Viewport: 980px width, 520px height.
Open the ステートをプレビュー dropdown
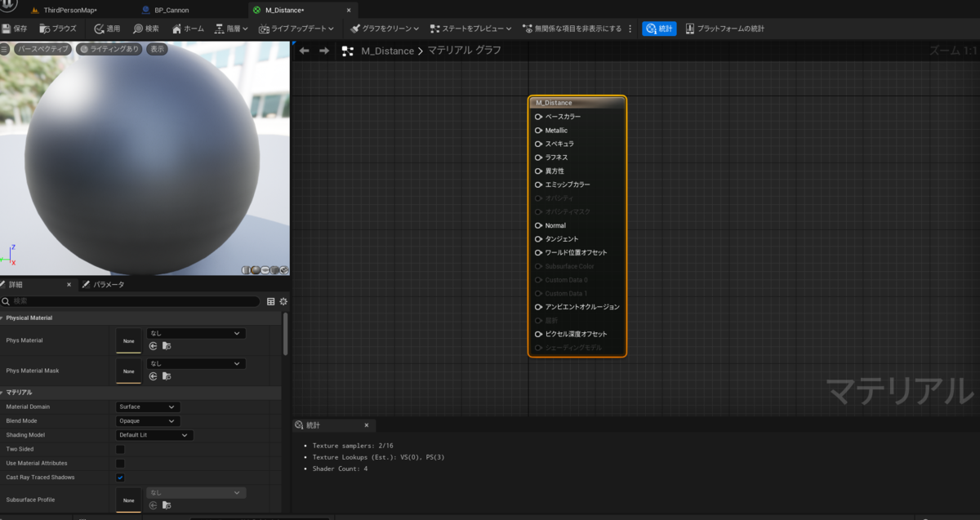coord(470,29)
